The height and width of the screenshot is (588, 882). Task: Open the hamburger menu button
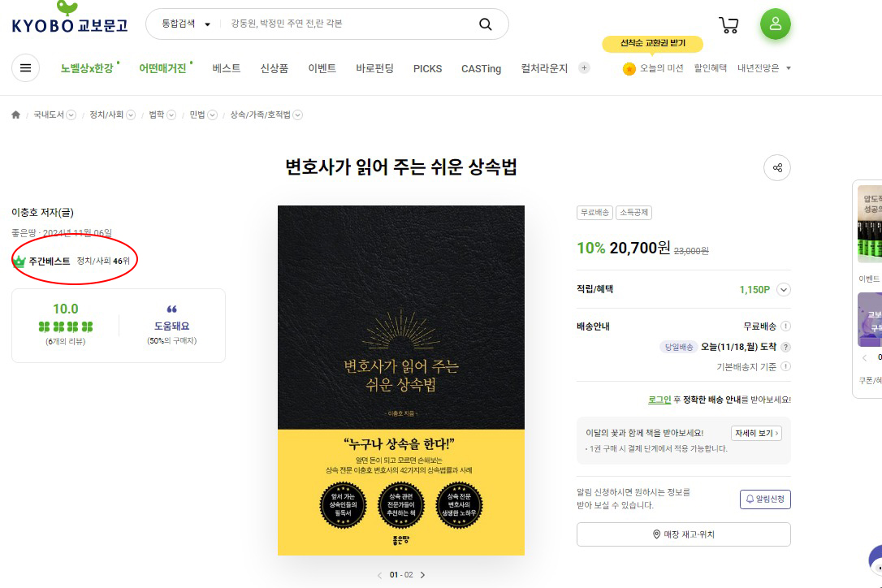point(25,68)
